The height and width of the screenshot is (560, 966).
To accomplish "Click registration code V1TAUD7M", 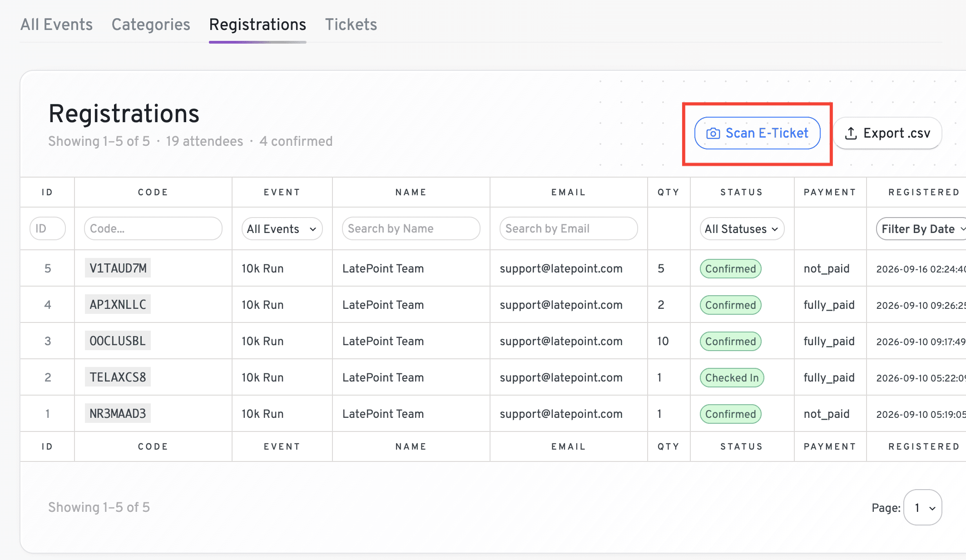I will tap(118, 268).
